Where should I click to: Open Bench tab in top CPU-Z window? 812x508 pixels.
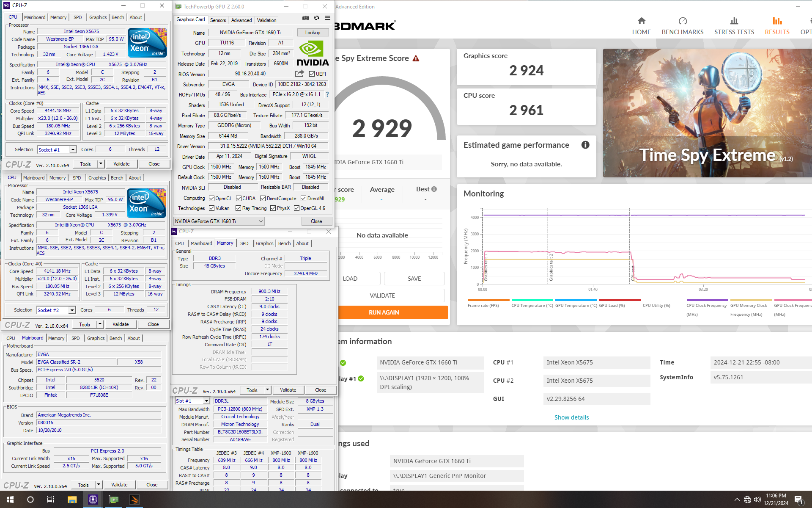[x=118, y=17]
